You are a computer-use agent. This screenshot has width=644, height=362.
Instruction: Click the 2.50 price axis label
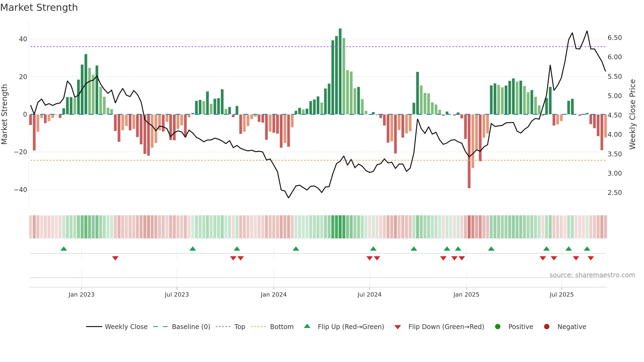(x=615, y=193)
